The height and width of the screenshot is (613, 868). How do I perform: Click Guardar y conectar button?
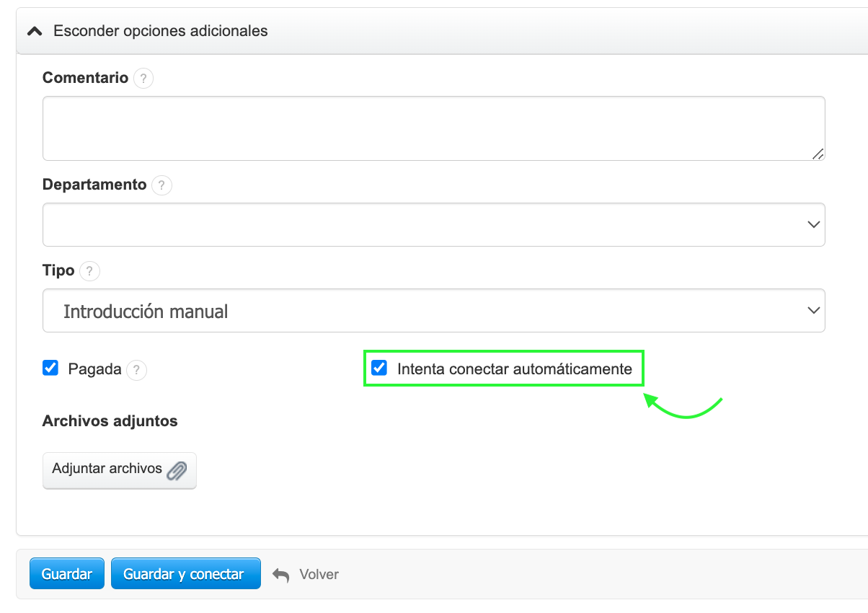click(x=185, y=574)
